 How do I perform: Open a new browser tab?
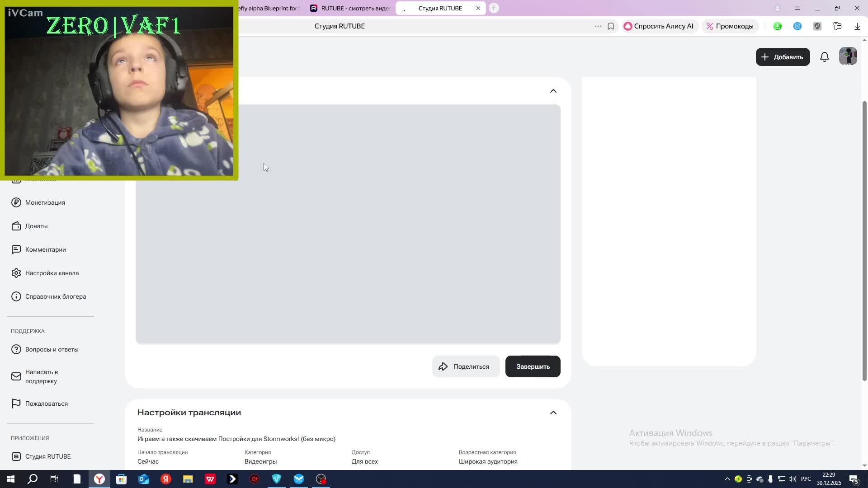(x=494, y=8)
